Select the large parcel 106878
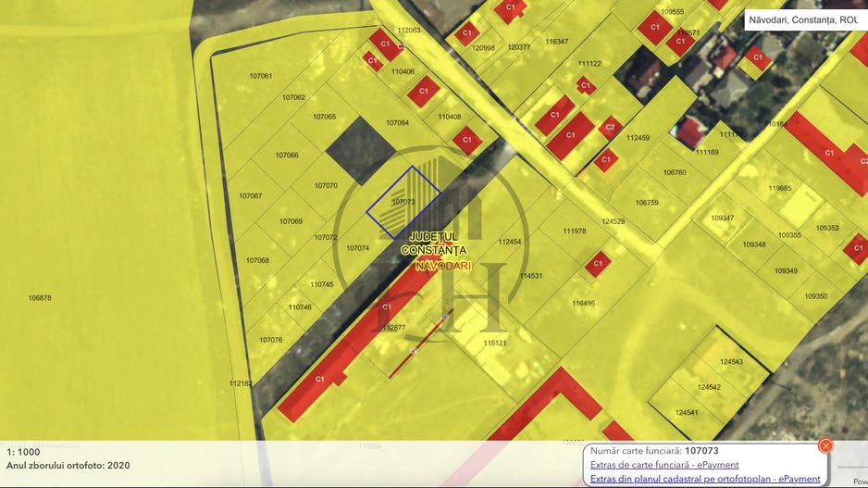This screenshot has width=868, height=488. pos(40,298)
